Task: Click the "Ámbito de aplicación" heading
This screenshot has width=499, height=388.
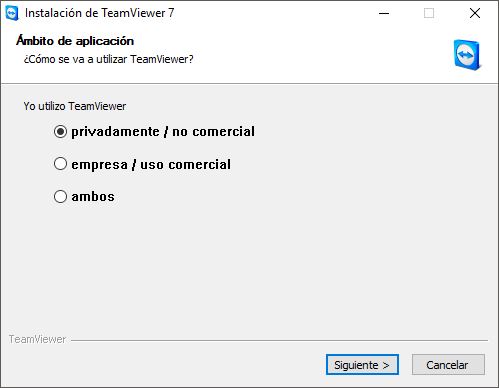Action: (75, 41)
